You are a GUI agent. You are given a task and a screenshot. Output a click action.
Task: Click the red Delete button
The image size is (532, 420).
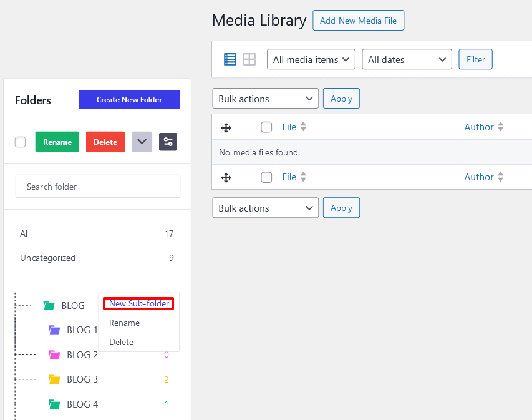tap(105, 142)
